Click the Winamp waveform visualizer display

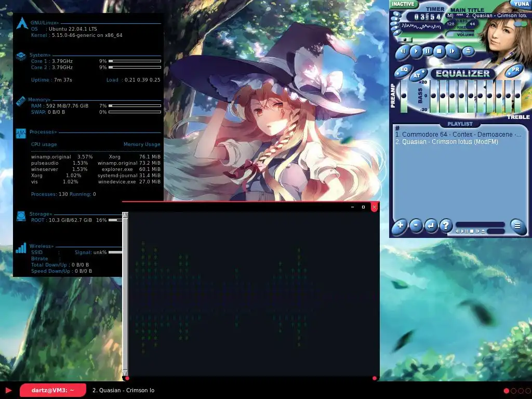(421, 26)
